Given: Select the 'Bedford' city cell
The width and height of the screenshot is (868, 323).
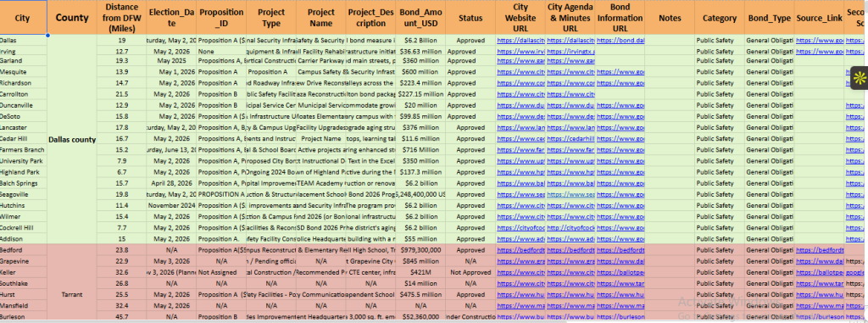Looking at the screenshot, I should 24,250.
